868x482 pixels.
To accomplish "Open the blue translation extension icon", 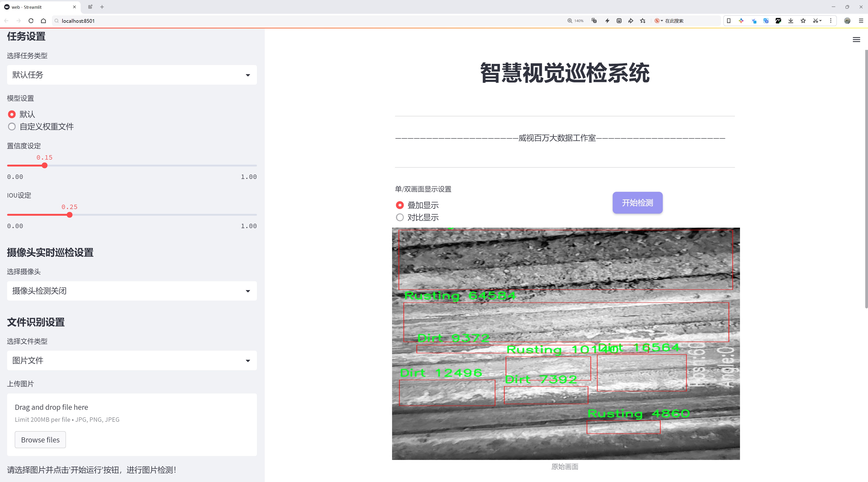I will 766,20.
